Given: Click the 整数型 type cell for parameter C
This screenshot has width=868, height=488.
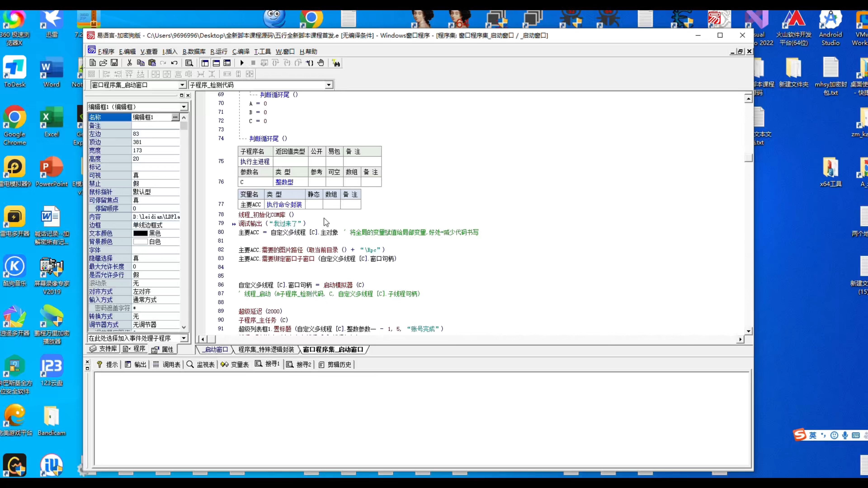Looking at the screenshot, I should pyautogui.click(x=290, y=182).
